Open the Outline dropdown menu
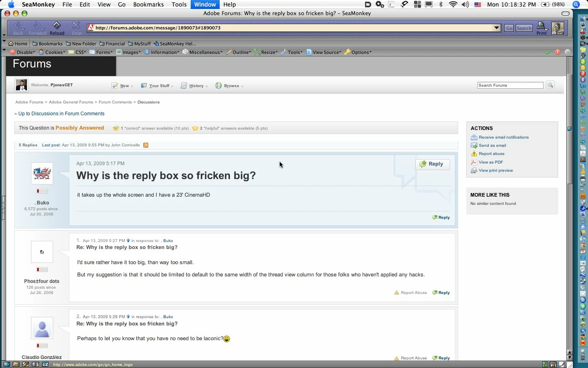The image size is (588, 368). [x=238, y=52]
